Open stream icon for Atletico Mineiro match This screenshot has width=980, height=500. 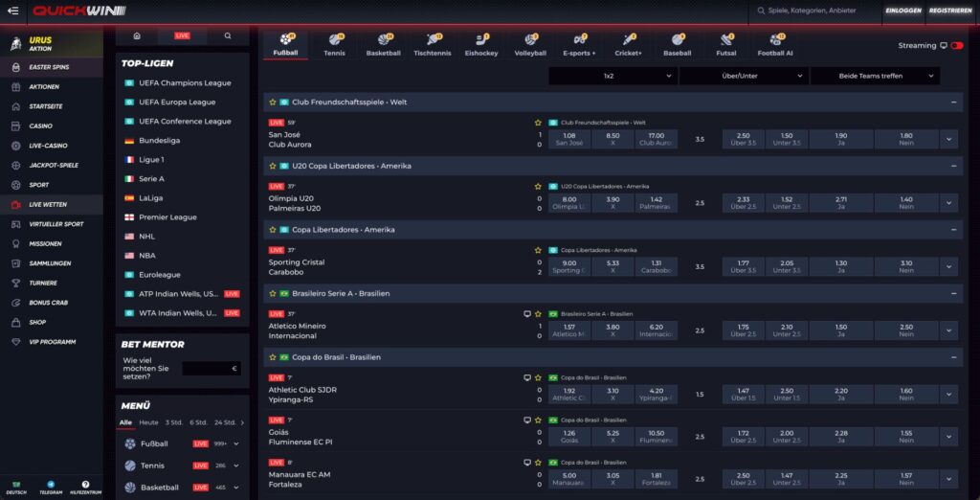pos(527,314)
